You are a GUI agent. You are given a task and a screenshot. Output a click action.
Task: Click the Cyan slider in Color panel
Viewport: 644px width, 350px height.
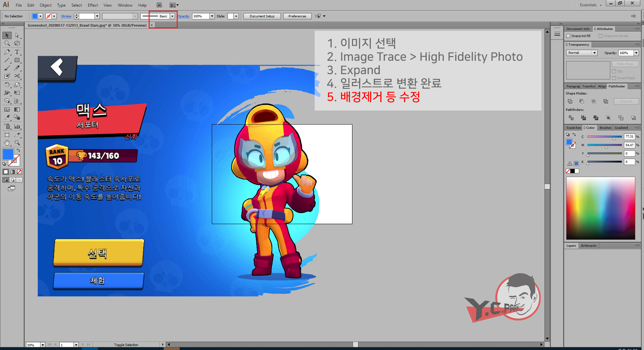coord(605,137)
